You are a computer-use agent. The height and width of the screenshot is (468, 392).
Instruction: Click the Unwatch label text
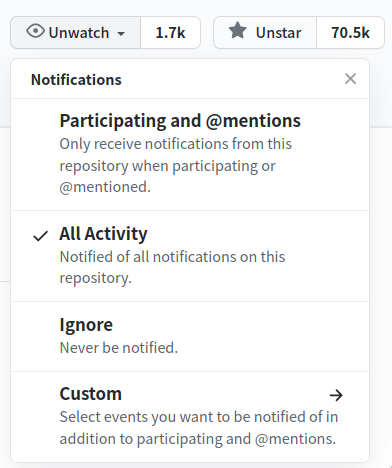(79, 33)
